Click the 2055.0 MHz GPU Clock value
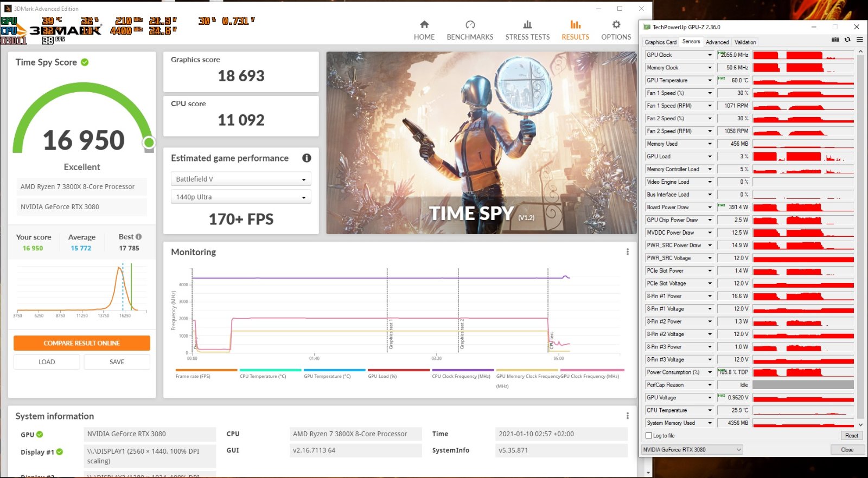Image resolution: width=868 pixels, height=478 pixels. tap(734, 55)
